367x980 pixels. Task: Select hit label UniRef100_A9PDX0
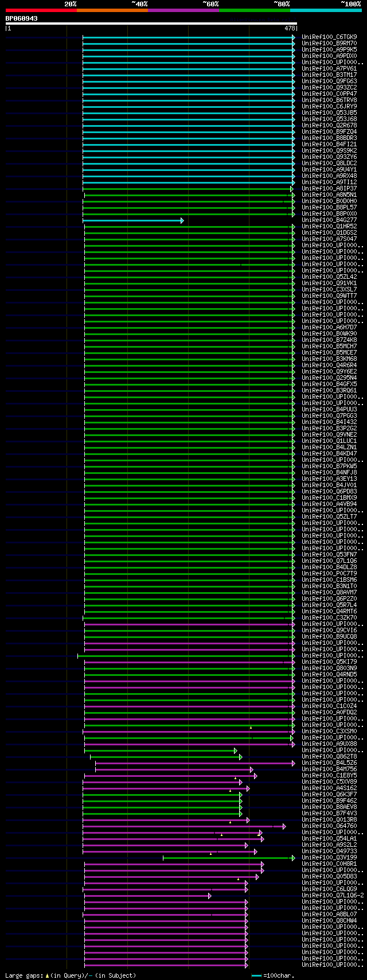click(329, 56)
